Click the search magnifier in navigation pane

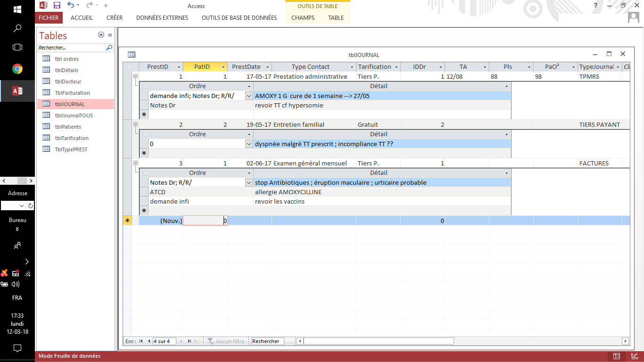tap(109, 48)
